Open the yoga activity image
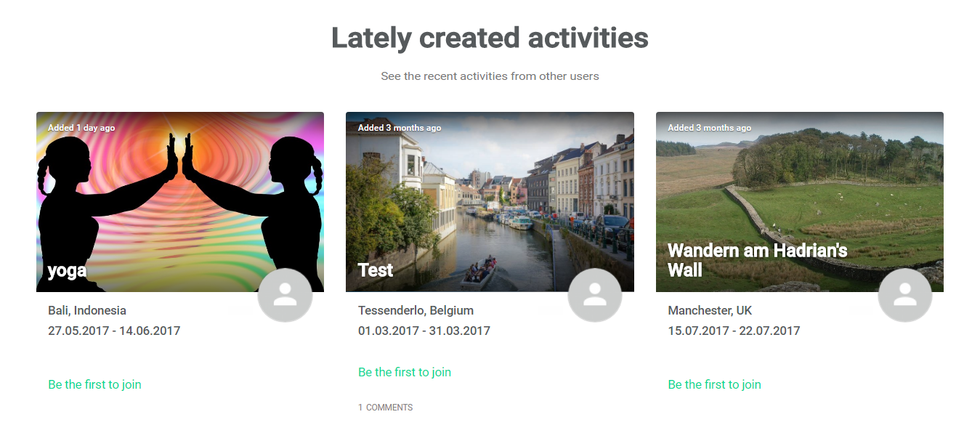This screenshot has height=441, width=980. (180, 202)
